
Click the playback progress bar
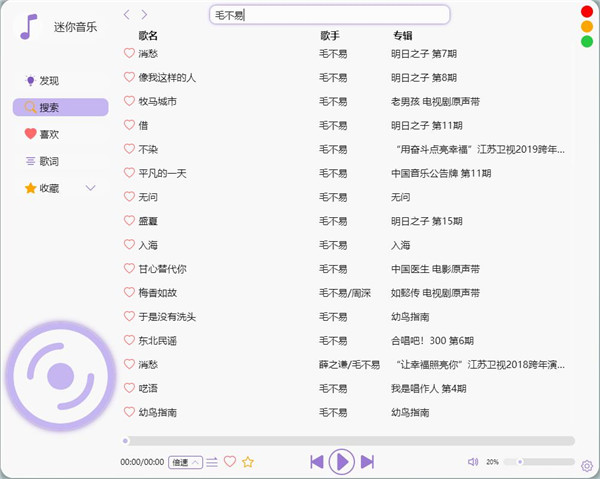pyautogui.click(x=349, y=441)
